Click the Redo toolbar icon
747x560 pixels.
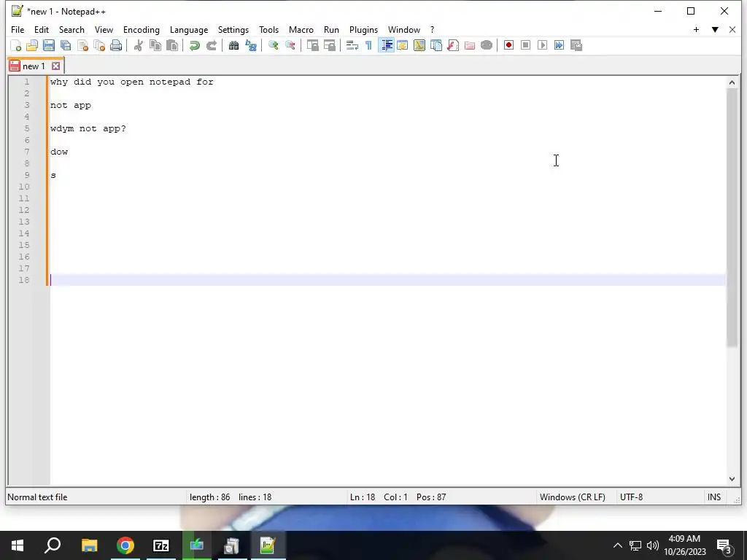coord(211,45)
